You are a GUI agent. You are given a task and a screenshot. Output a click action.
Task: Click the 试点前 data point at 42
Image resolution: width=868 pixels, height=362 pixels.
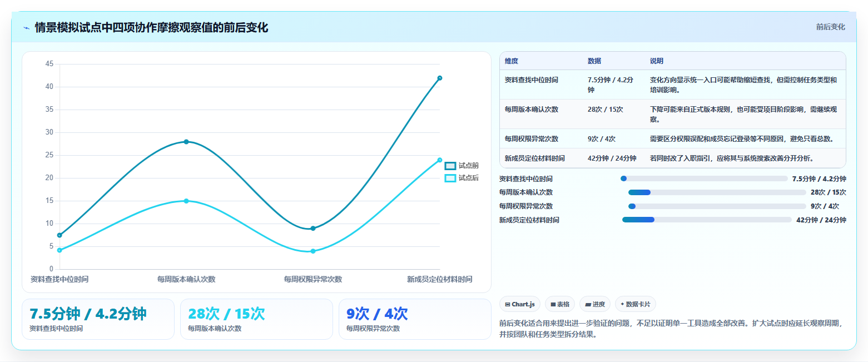440,78
